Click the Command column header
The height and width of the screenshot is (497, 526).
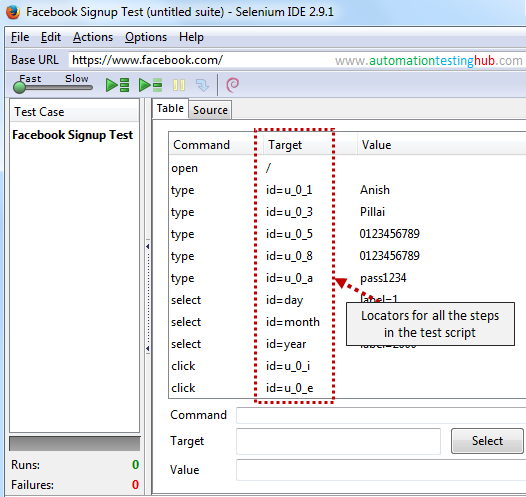tap(215, 145)
